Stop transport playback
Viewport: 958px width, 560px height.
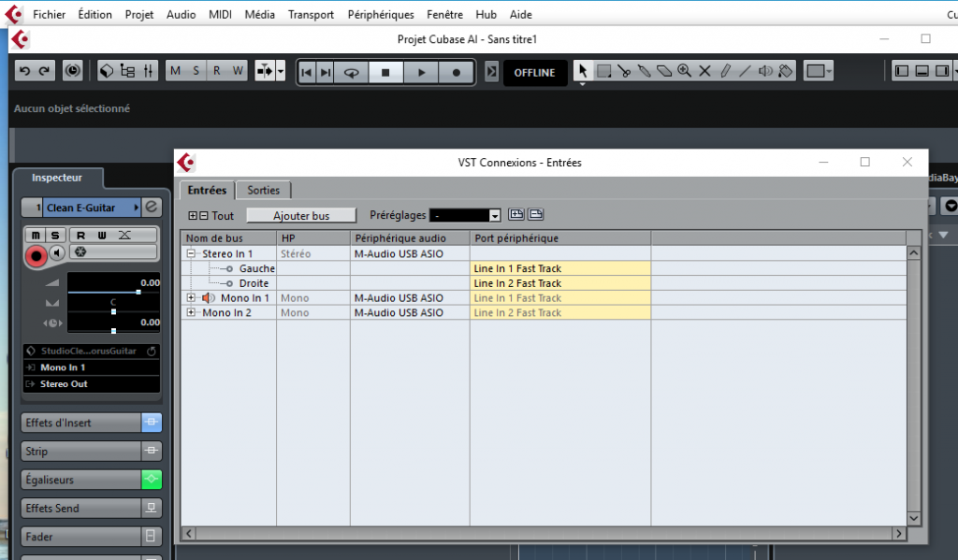point(385,73)
